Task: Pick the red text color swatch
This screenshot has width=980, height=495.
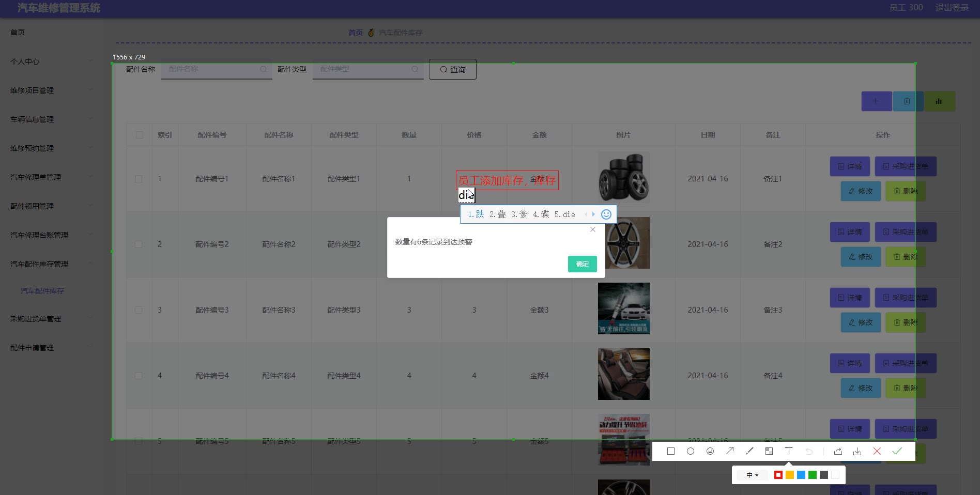Action: point(778,475)
